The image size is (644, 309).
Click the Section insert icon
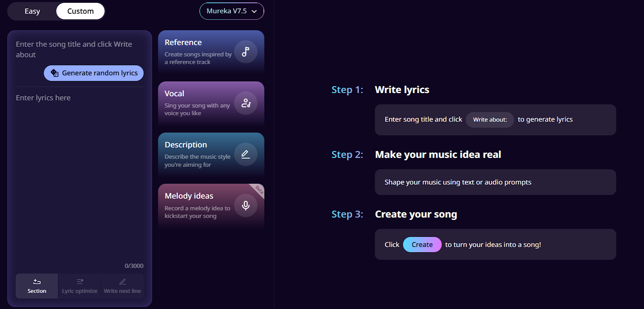click(37, 282)
